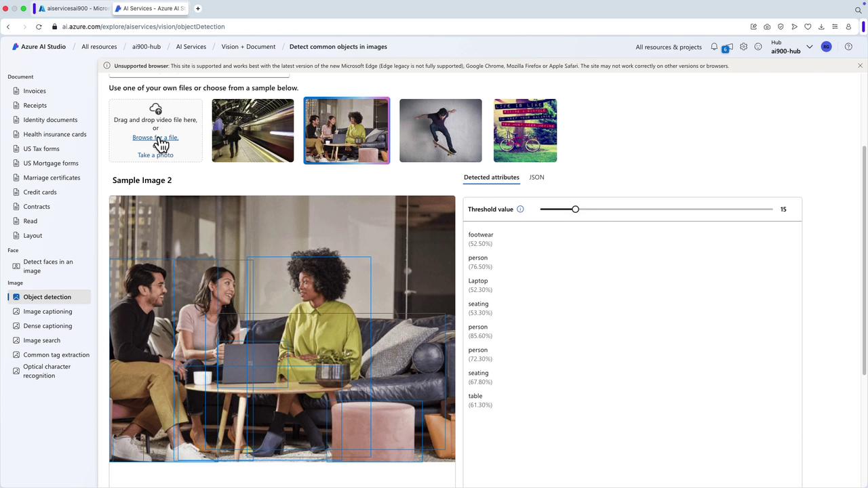The width and height of the screenshot is (868, 488).
Task: Open Dense captioning in the sidebar
Action: coord(47,326)
